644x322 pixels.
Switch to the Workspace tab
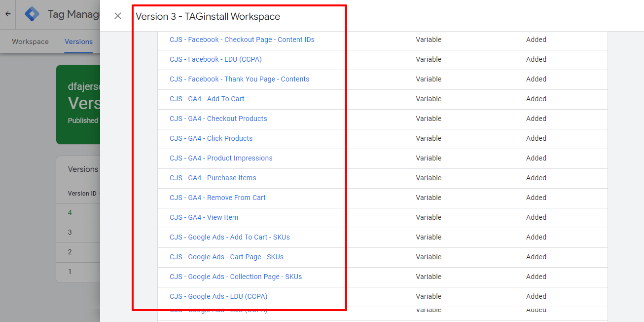pos(30,42)
